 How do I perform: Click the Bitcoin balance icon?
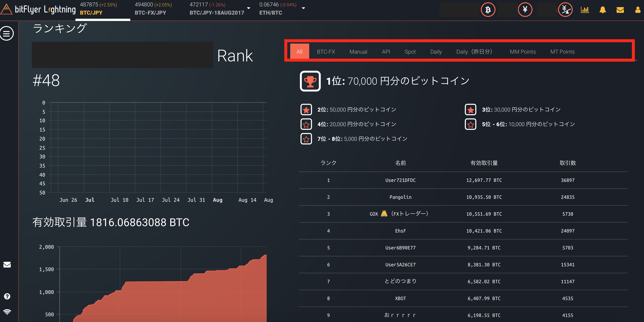[487, 10]
